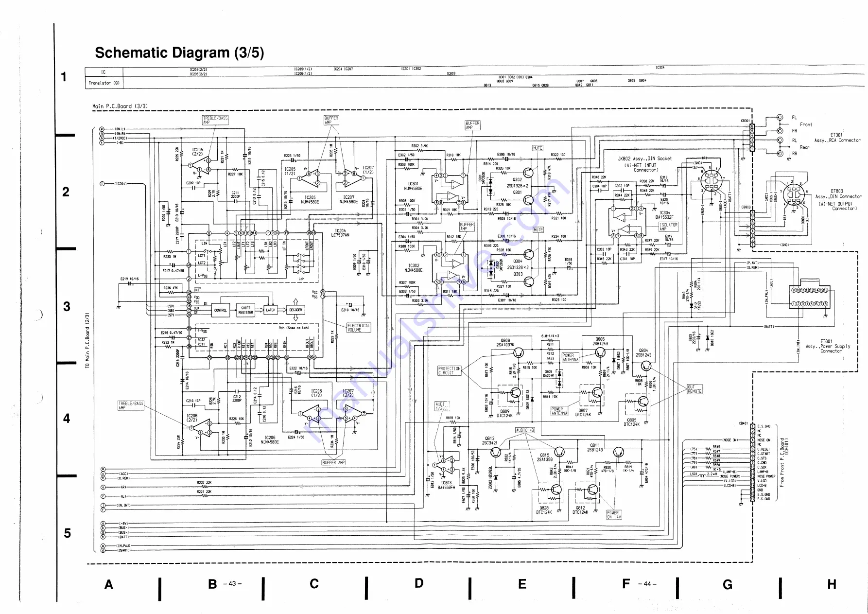Click the 'DECODER' block
Screen dimensions: 868x614
click(295, 310)
